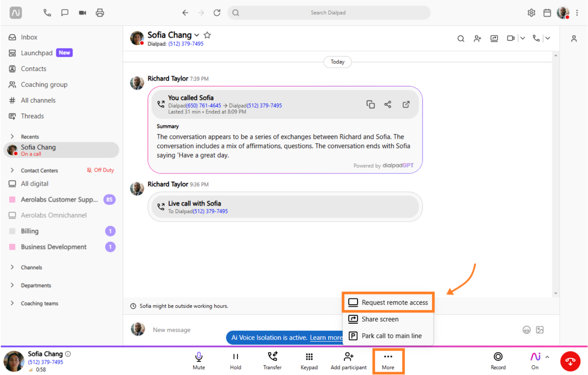
Task: Open the emoji picker
Action: (x=527, y=330)
